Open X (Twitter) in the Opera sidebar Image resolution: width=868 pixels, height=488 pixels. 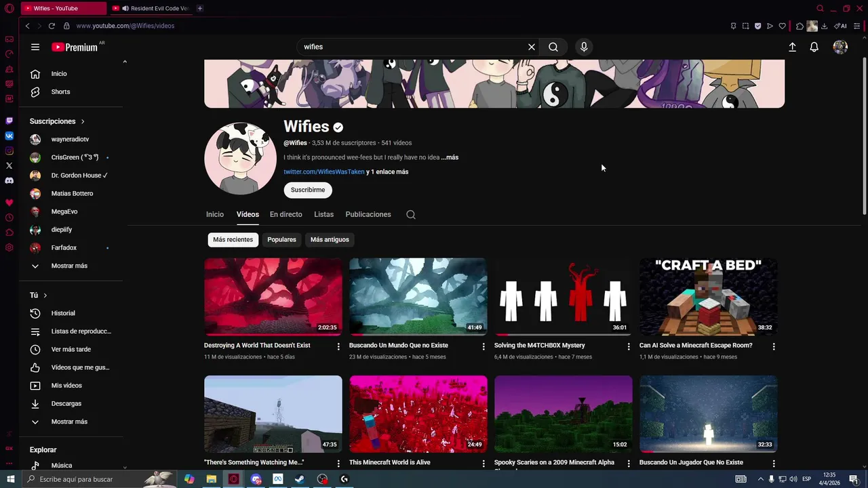coord(9,165)
